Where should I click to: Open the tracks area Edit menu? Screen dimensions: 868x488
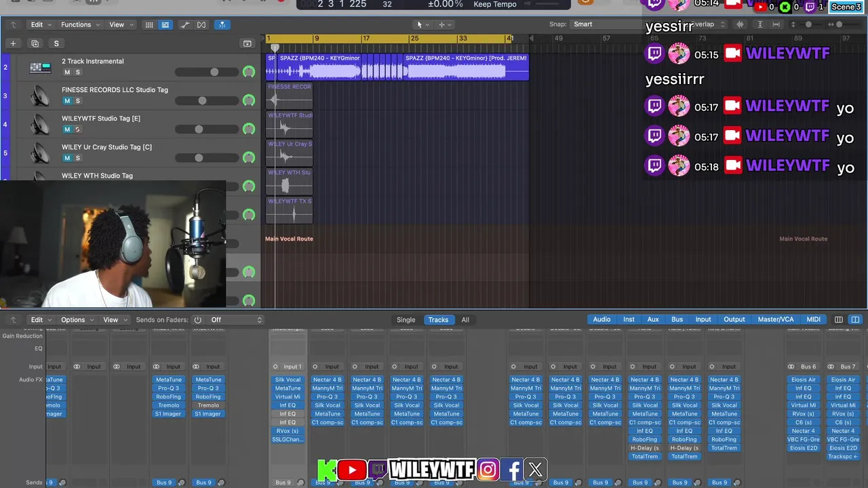[x=40, y=25]
